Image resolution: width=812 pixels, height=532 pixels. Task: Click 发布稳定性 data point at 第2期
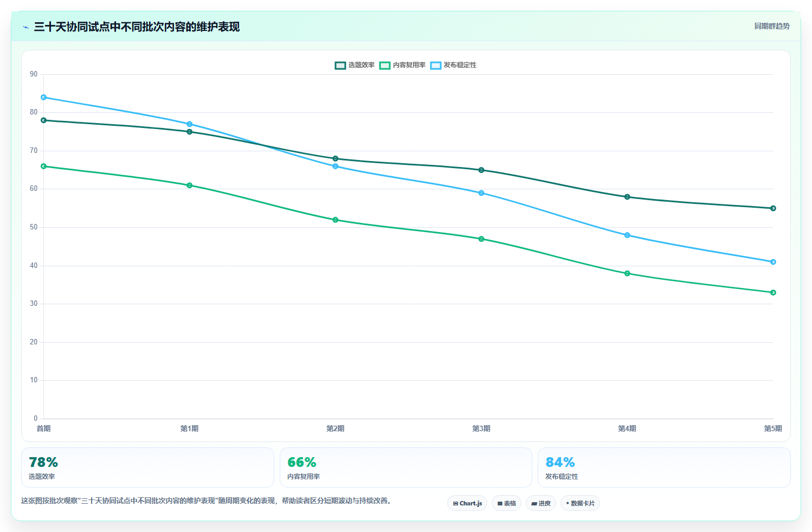click(336, 166)
